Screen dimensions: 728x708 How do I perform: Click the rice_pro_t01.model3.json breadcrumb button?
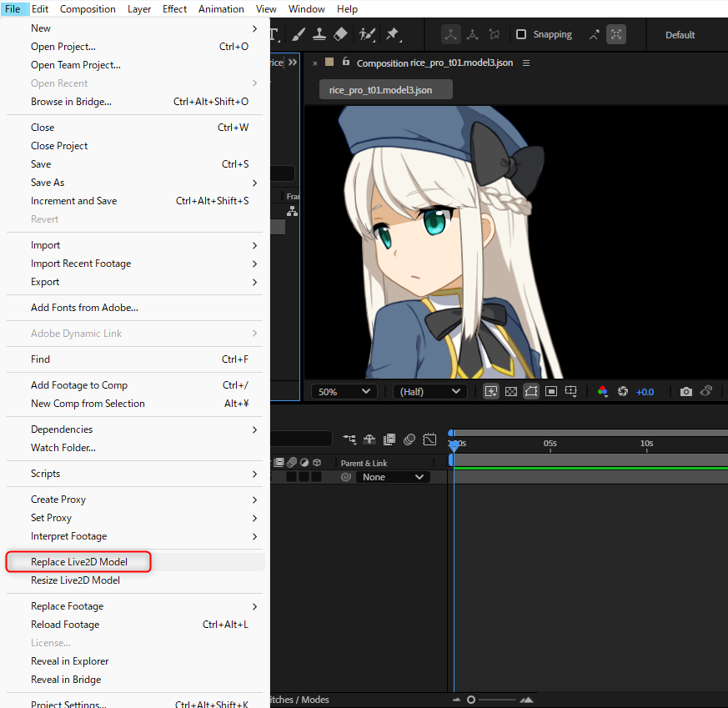386,89
